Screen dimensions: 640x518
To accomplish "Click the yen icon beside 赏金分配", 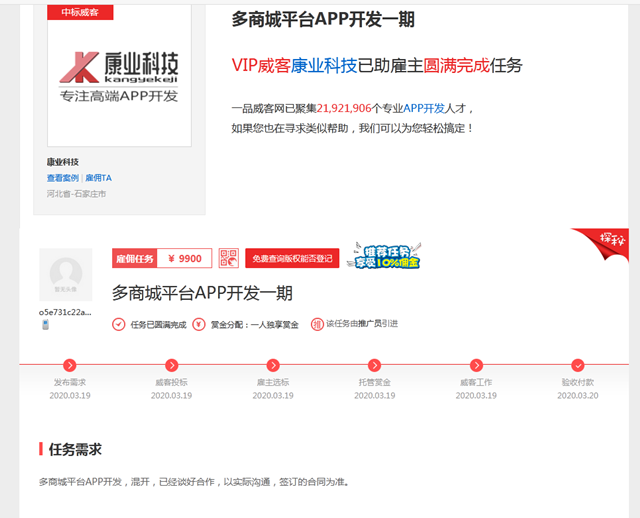I will pyautogui.click(x=199, y=325).
